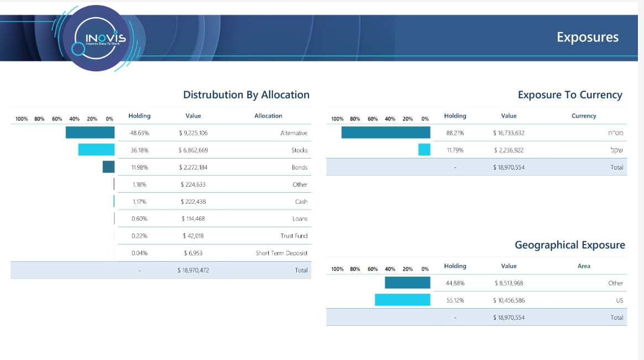
Task: Click the Bonds bar in allocation chart
Action: tap(108, 167)
